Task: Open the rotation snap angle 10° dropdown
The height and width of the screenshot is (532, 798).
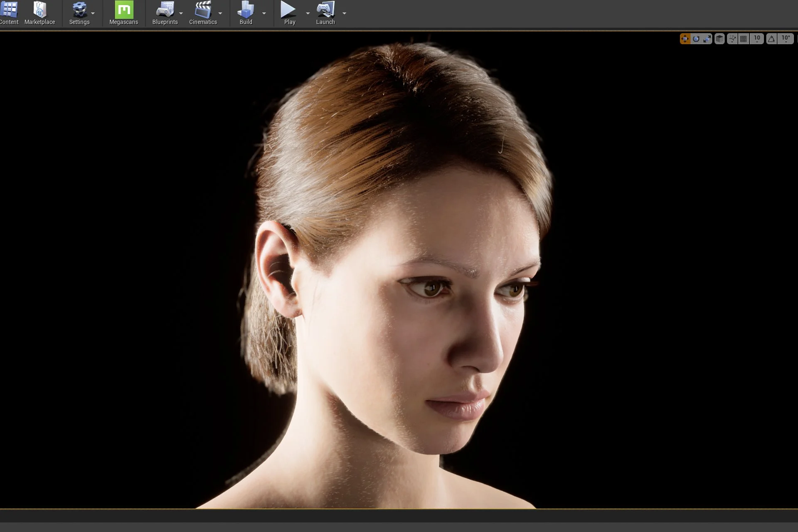Action: point(786,39)
